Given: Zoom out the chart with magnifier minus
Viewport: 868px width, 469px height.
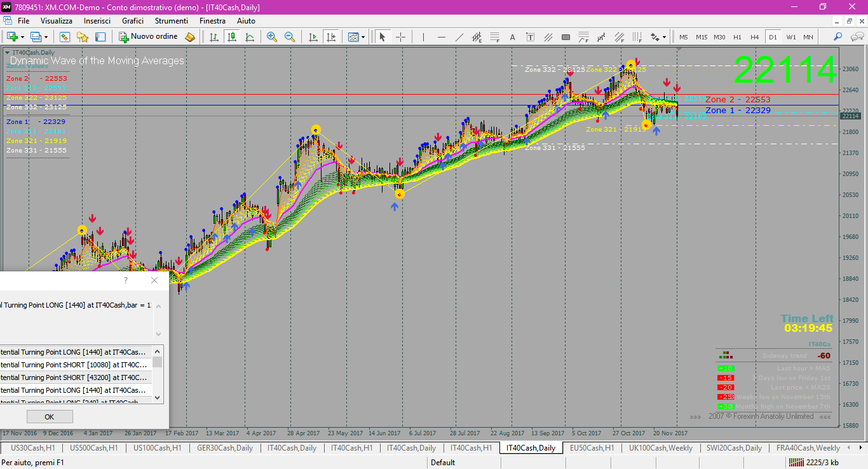Looking at the screenshot, I should 290,37.
